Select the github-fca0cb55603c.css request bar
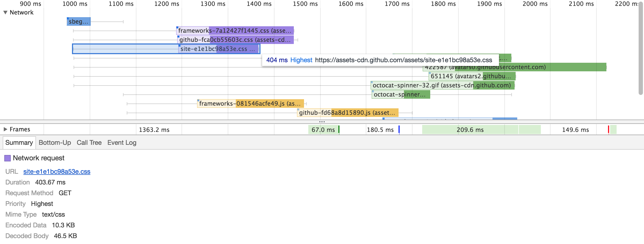 pyautogui.click(x=235, y=40)
